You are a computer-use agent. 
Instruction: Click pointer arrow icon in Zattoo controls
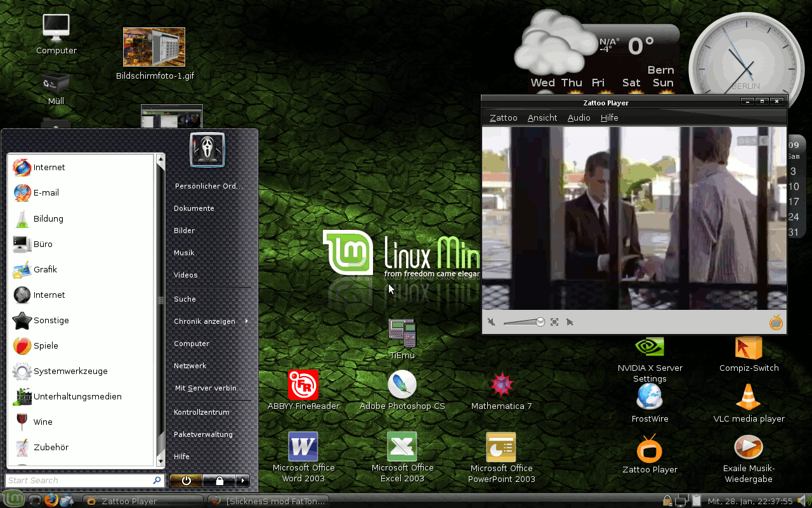tap(570, 322)
